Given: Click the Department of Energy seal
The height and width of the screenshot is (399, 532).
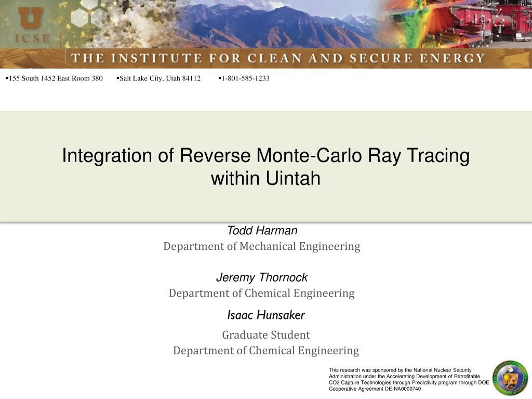Looking at the screenshot, I should tap(510, 378).
